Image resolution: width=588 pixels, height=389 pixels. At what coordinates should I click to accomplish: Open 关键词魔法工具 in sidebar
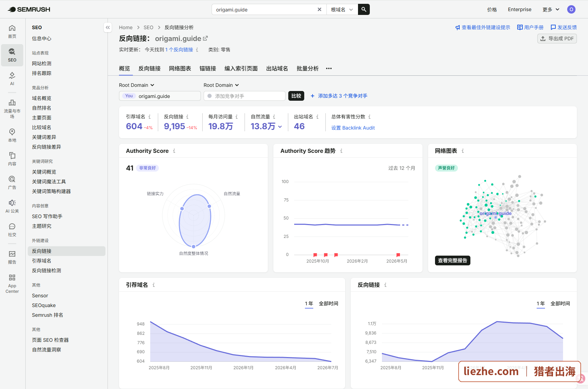click(x=49, y=182)
